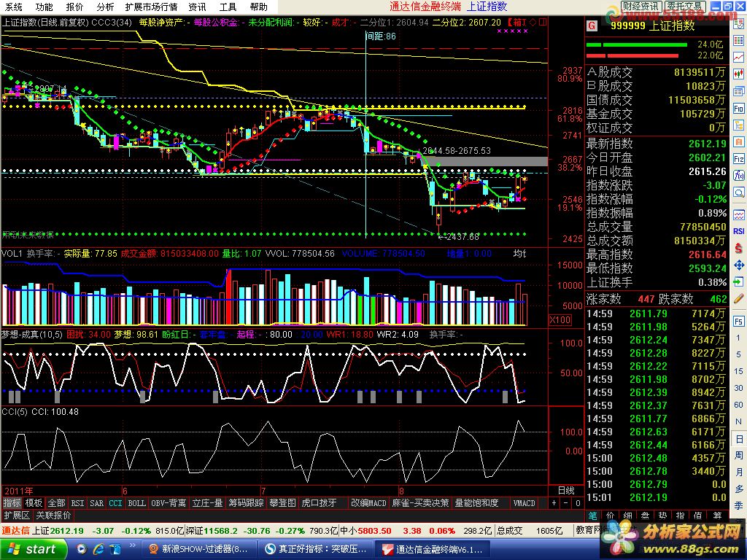Open the 资讯 menu
The height and width of the screenshot is (560, 747).
pos(197,7)
